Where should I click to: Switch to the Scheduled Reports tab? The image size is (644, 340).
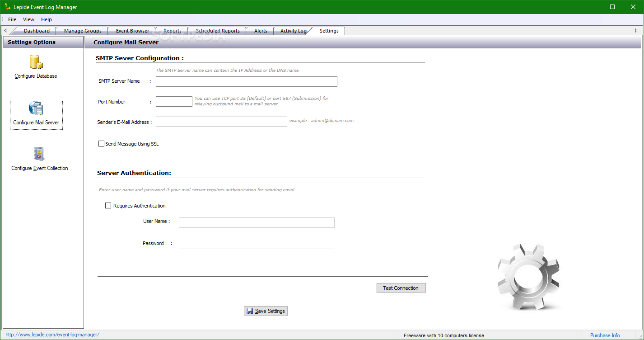[x=218, y=31]
